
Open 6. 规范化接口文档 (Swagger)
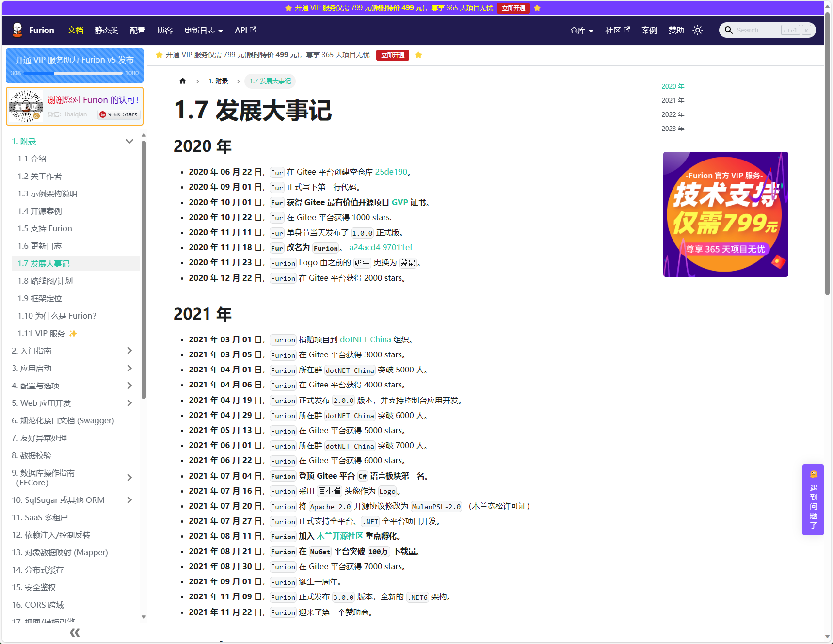click(x=73, y=420)
